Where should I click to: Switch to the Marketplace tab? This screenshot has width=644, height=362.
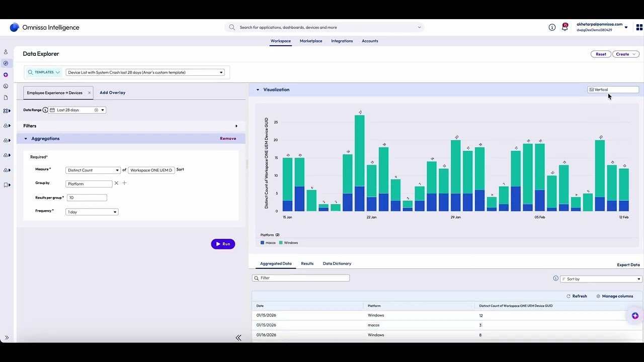[x=311, y=41]
